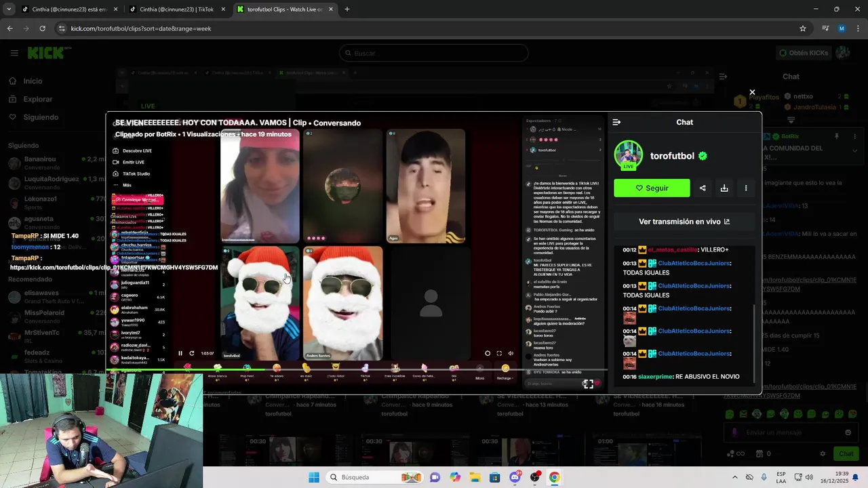This screenshot has height=488, width=868.
Task: Open LuquitaRodriguez channel in the sidebar
Action: pyautogui.click(x=54, y=182)
